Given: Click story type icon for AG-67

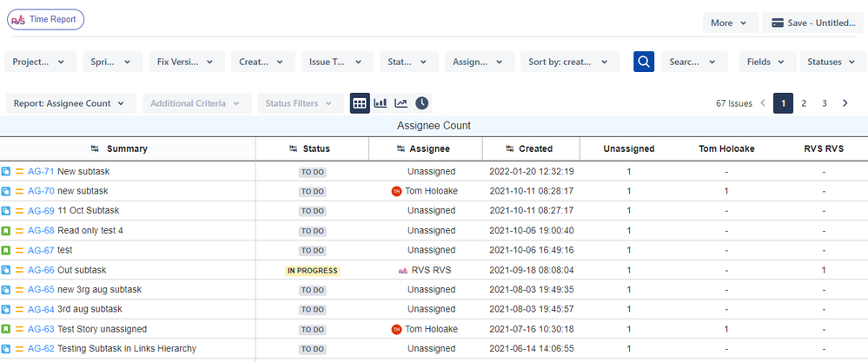Looking at the screenshot, I should pos(6,250).
